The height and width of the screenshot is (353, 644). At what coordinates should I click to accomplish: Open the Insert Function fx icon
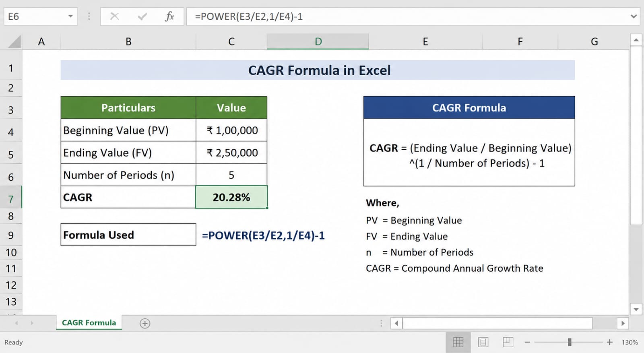click(x=169, y=17)
